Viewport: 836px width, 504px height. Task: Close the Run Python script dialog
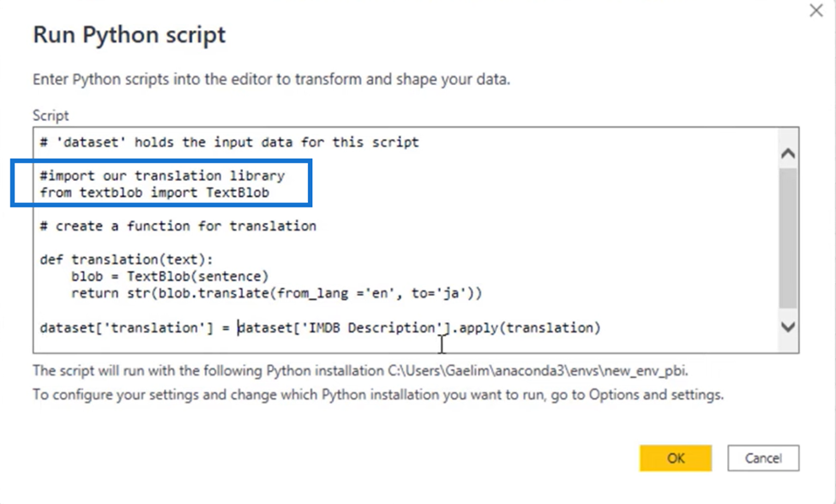click(x=815, y=10)
